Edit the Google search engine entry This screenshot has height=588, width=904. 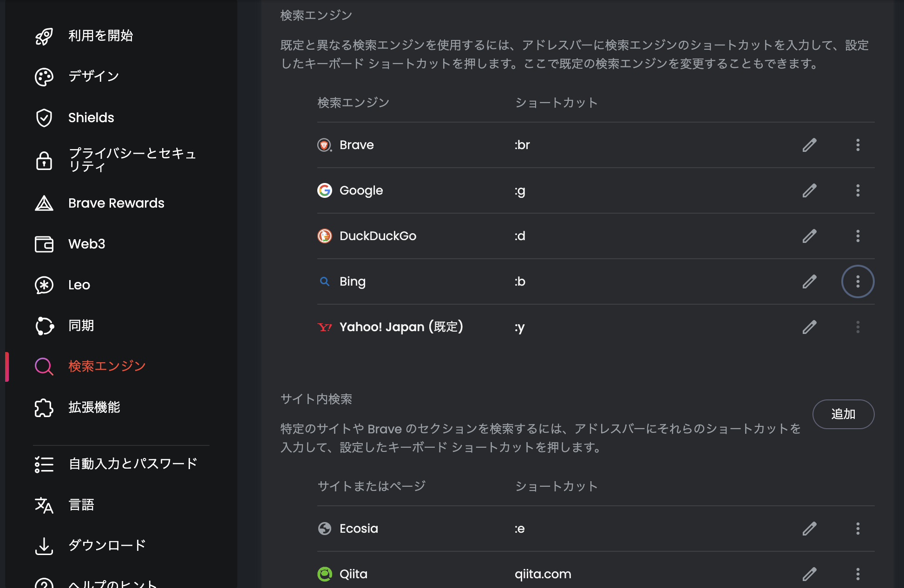click(x=810, y=190)
